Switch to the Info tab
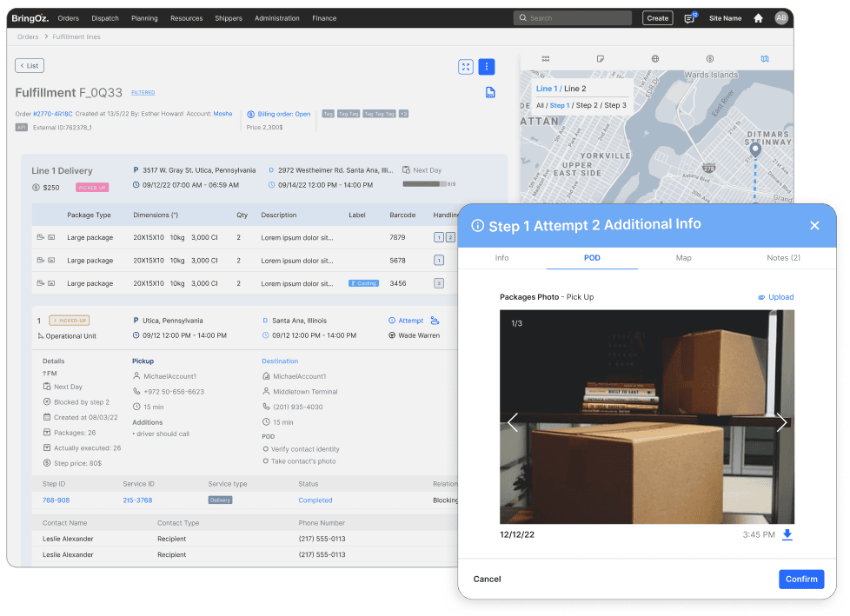The height and width of the screenshot is (616, 850). (502, 258)
